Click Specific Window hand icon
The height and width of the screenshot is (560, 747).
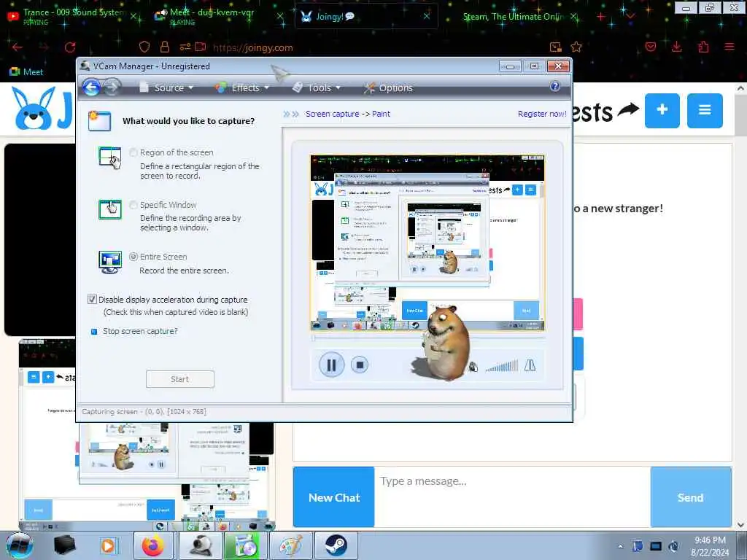[x=110, y=209]
